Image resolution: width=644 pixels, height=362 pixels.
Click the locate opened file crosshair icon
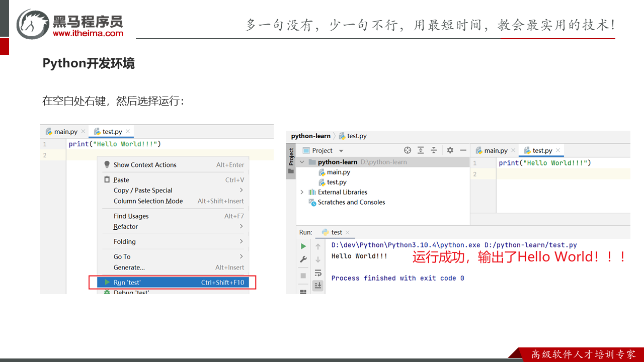[408, 150]
